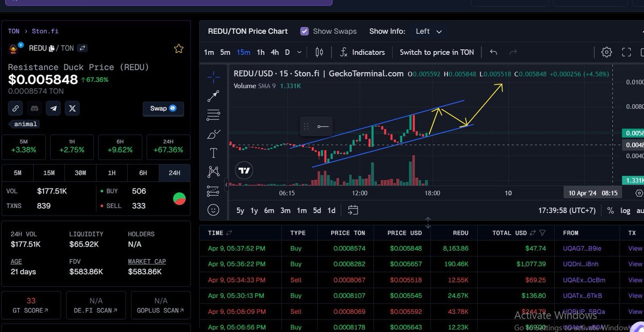644x332 pixels.
Task: Open the X (Twitter) profile link
Action: coord(72,108)
